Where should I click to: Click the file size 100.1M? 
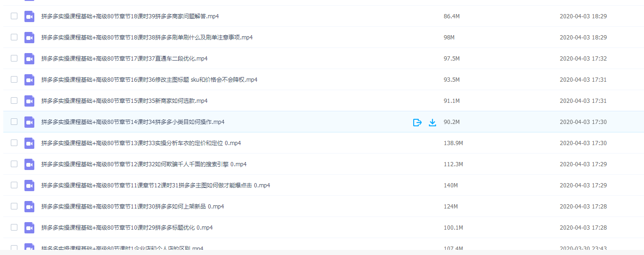(x=453, y=228)
